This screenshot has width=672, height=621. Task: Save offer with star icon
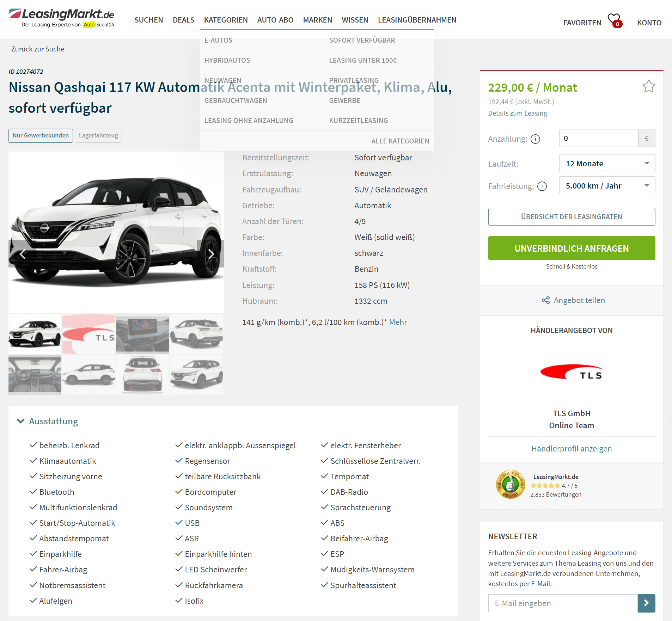click(x=648, y=86)
